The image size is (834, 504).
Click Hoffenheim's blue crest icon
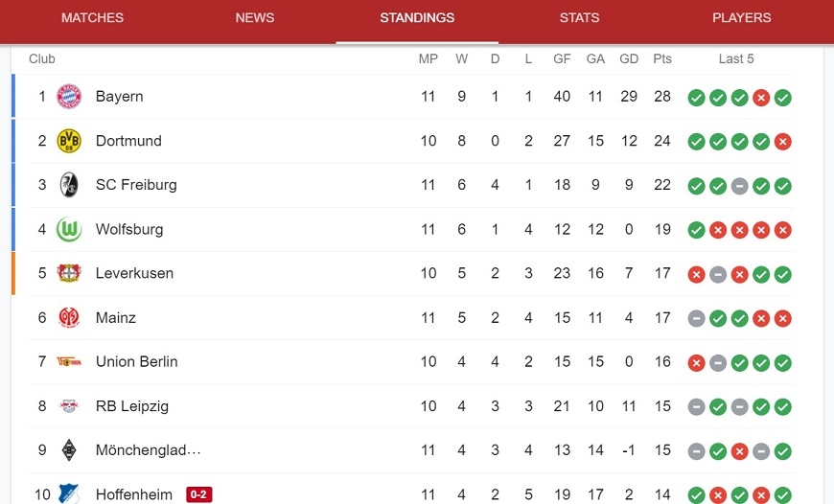[69, 493]
